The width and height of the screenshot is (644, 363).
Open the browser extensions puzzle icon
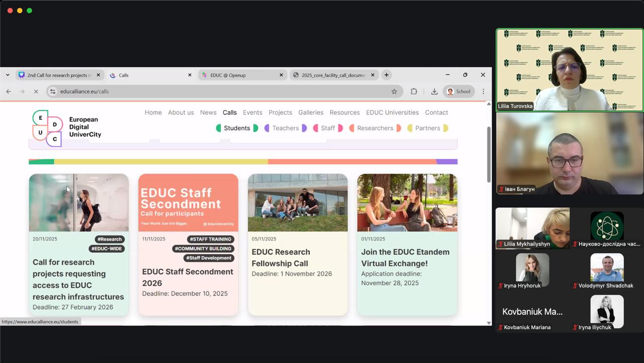(414, 91)
